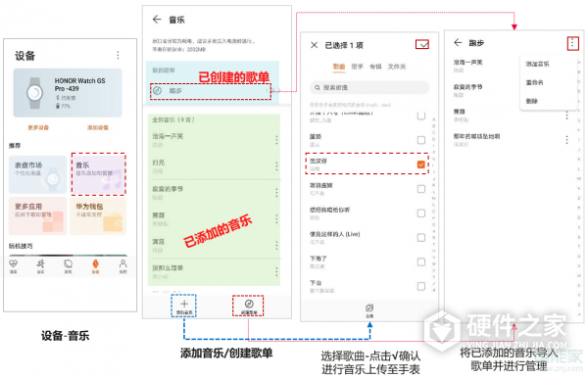This screenshot has width=588, height=378.
Task: Open options for song 沧海一声笑 in 音乐
Action: point(276,140)
